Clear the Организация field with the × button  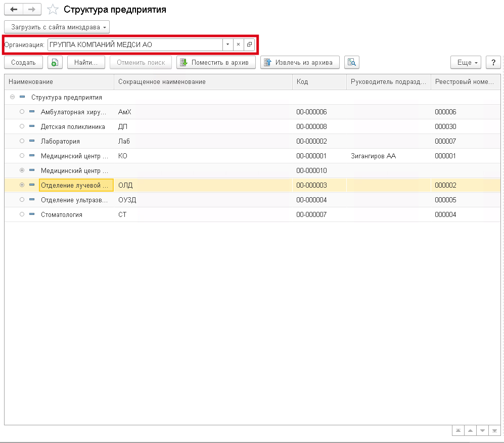238,45
